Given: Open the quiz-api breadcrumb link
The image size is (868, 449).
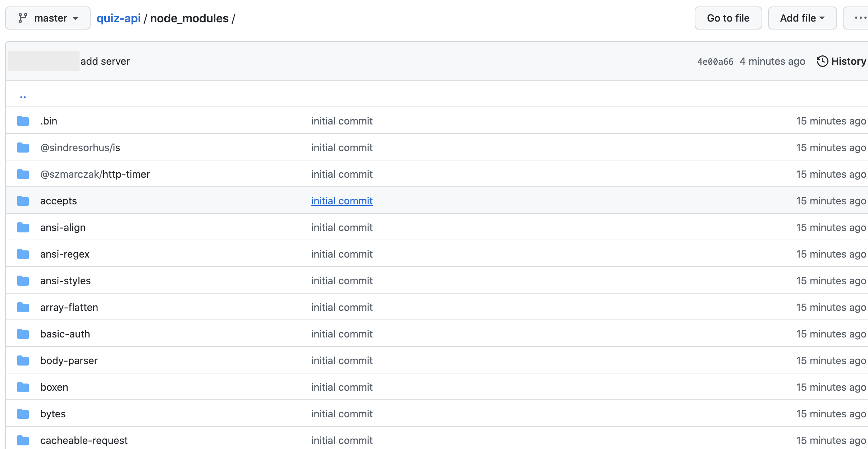Looking at the screenshot, I should pyautogui.click(x=118, y=18).
